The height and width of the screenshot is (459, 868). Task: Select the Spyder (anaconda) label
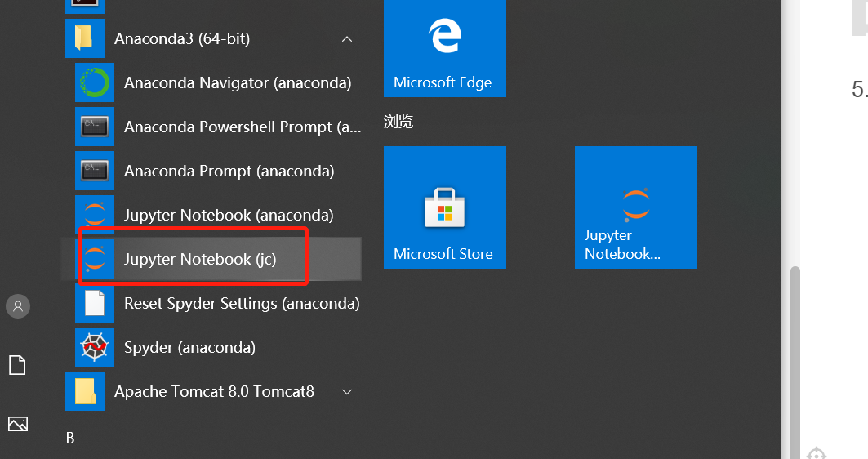click(x=190, y=347)
